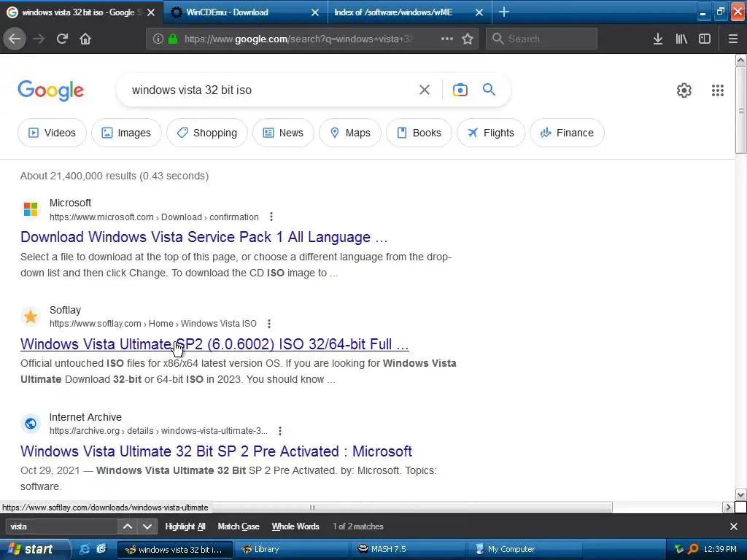This screenshot has width=747, height=560.
Task: Switch to My Computer taskbar window
Action: pyautogui.click(x=525, y=549)
